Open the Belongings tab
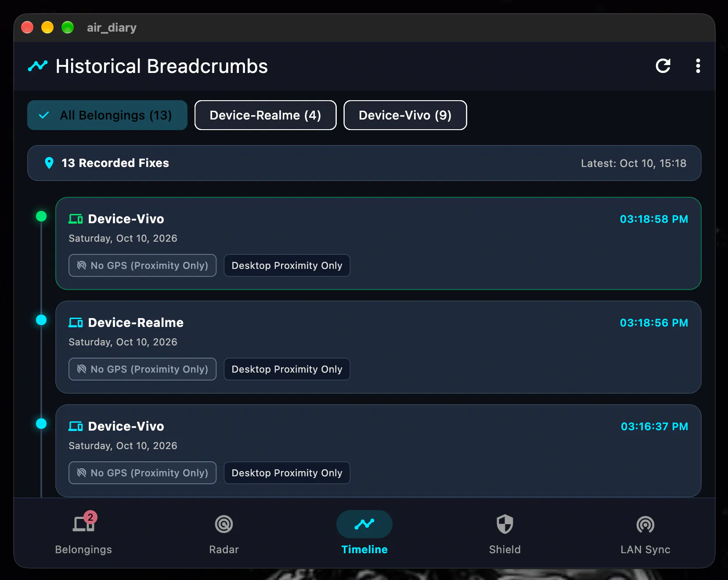This screenshot has width=728, height=580. (x=83, y=533)
